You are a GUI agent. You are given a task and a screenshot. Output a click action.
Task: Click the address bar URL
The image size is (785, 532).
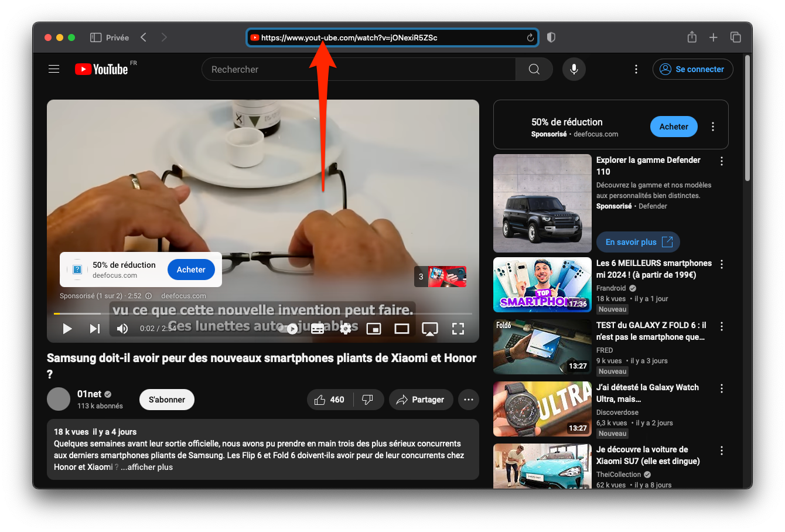(349, 37)
